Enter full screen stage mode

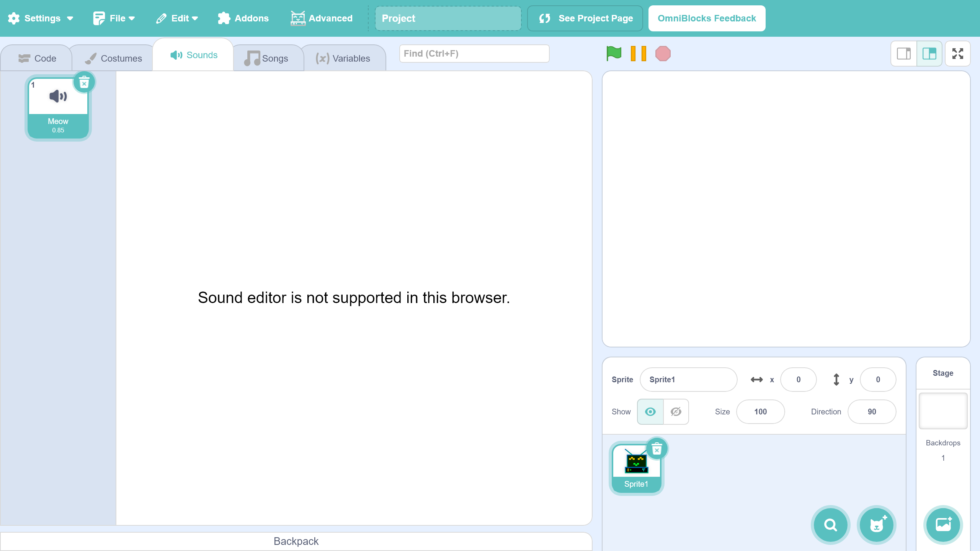(x=957, y=54)
